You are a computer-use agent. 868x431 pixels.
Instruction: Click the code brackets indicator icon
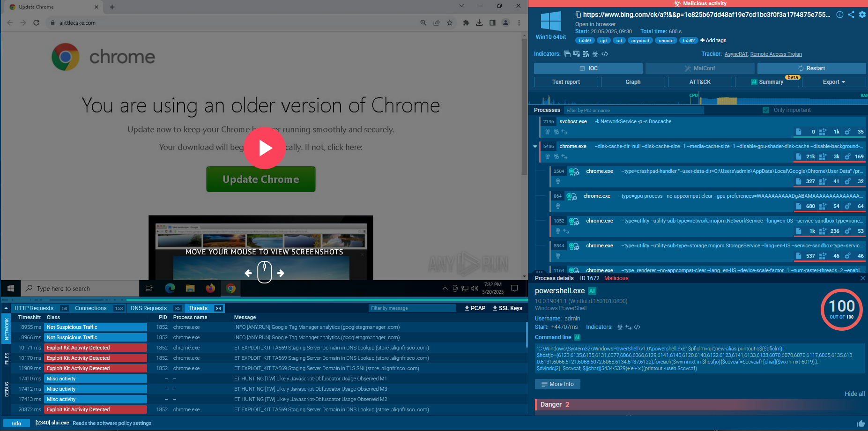click(605, 54)
